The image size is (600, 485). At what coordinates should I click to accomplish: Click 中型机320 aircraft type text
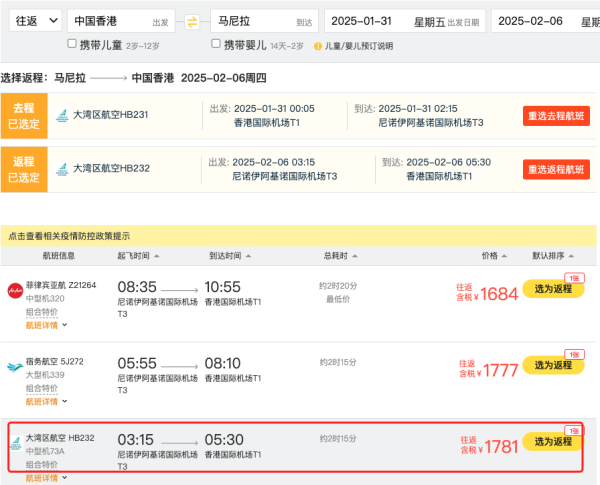pyautogui.click(x=45, y=299)
